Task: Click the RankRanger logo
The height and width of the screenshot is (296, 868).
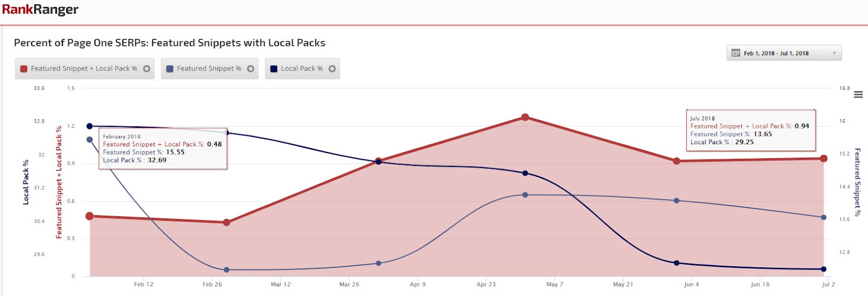Action: coord(40,10)
